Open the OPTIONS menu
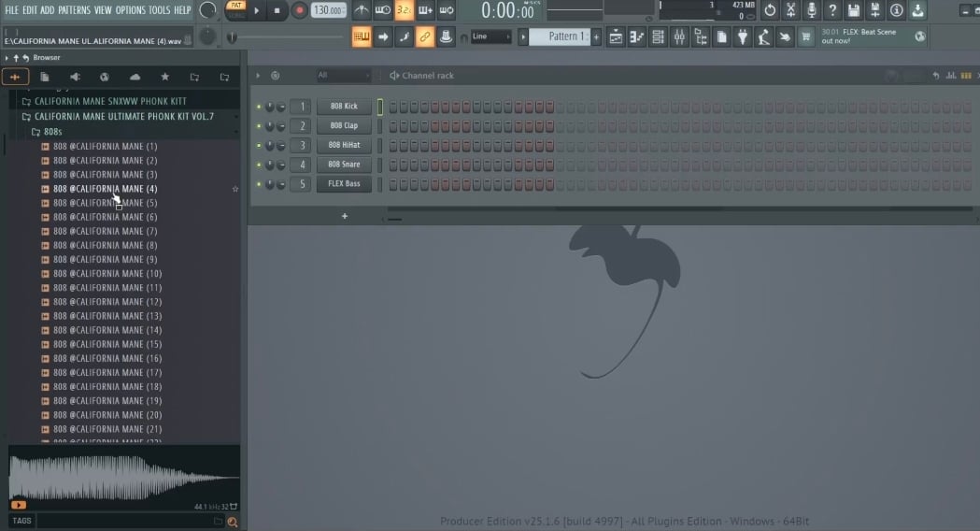980x531 pixels. 130,10
